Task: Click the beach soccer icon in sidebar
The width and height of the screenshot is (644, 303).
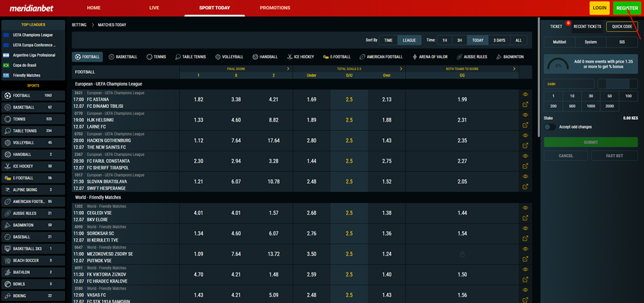Action: (x=7, y=261)
